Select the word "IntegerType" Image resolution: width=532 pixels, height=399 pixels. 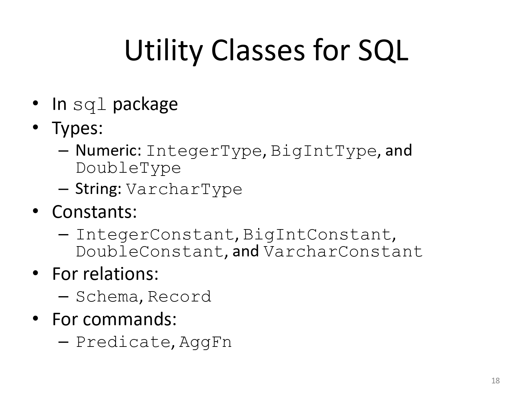[204, 151]
